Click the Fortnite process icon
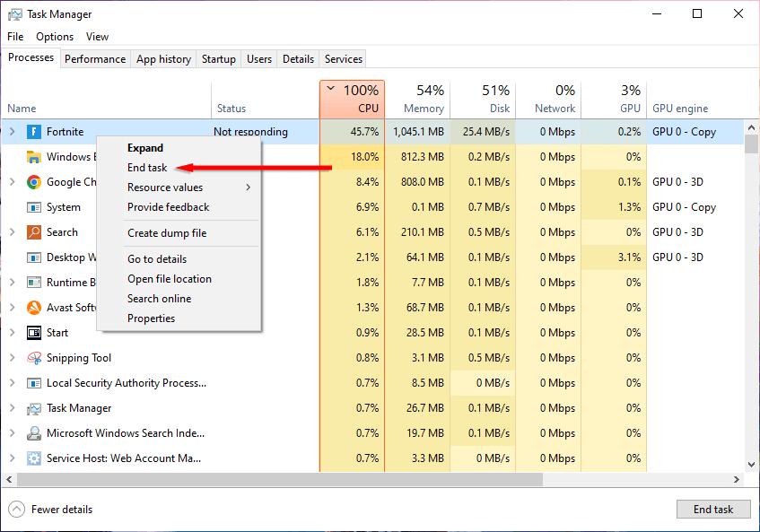Screen dimensions: 760x532 [x=34, y=132]
